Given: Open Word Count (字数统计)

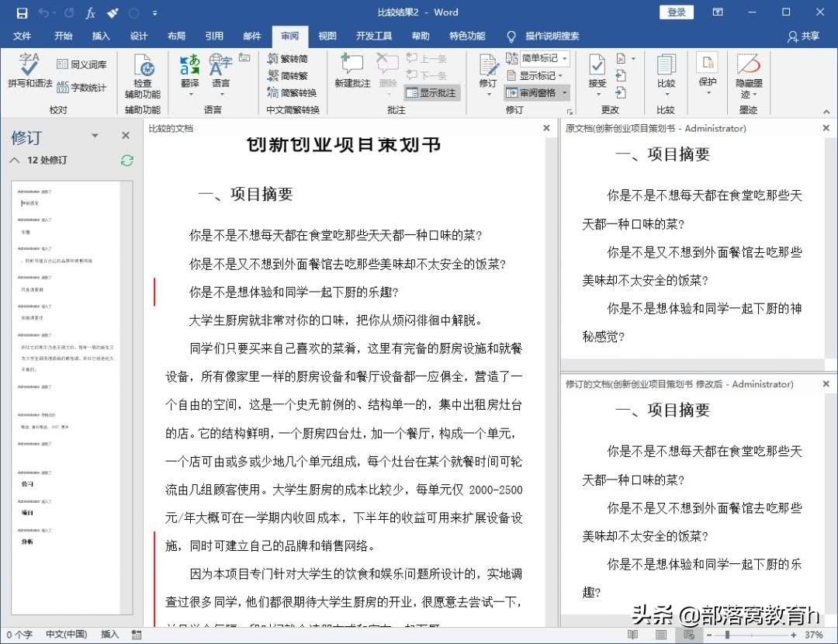Looking at the screenshot, I should coord(81,87).
